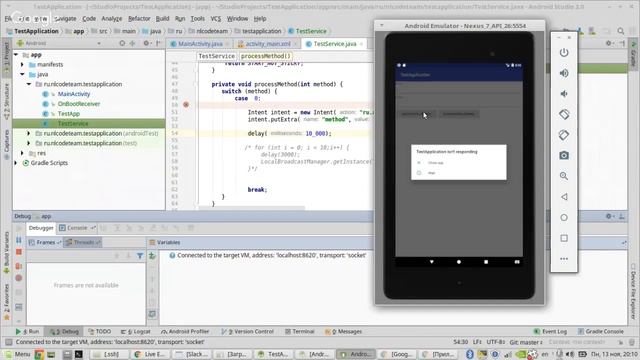The width and height of the screenshot is (640, 360).
Task: Rotate emulator right icon
Action: click(564, 135)
